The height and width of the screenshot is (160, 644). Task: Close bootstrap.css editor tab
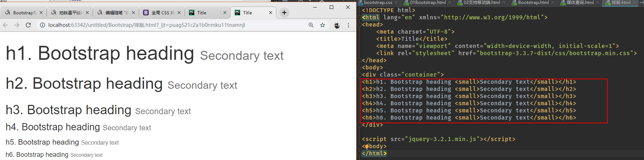pyautogui.click(x=396, y=3)
